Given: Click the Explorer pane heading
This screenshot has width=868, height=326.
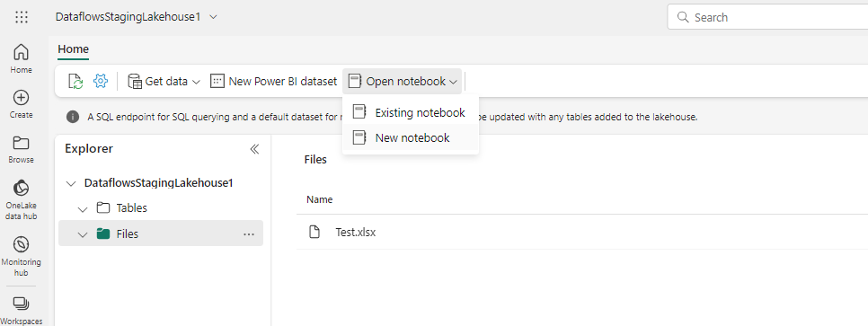Looking at the screenshot, I should 89,148.
